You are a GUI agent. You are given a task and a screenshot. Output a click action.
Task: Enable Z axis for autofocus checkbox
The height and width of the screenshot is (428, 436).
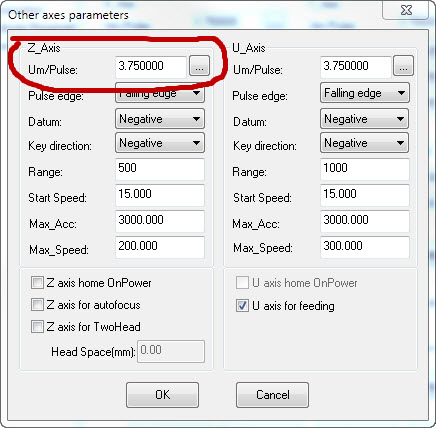[37, 305]
